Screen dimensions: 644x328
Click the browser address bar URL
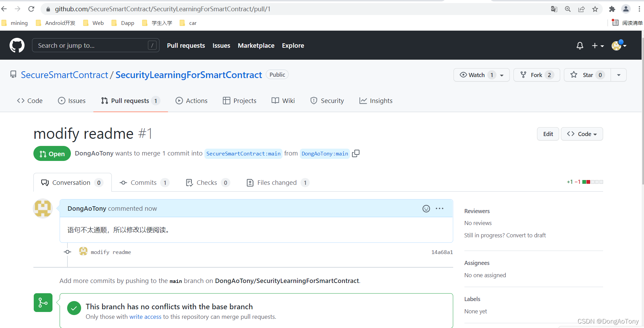[x=163, y=9]
